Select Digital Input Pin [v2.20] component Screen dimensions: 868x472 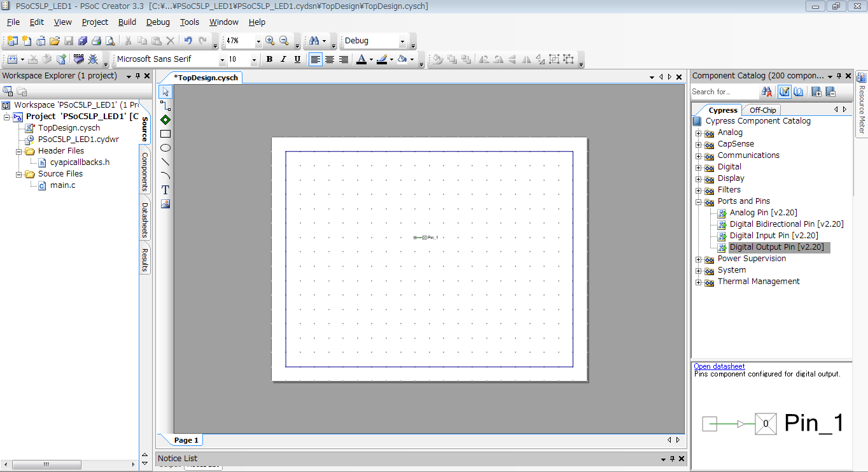pos(774,236)
